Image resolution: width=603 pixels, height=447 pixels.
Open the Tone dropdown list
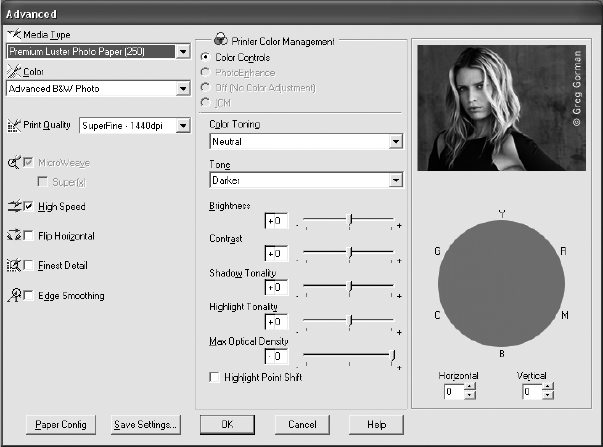[396, 181]
